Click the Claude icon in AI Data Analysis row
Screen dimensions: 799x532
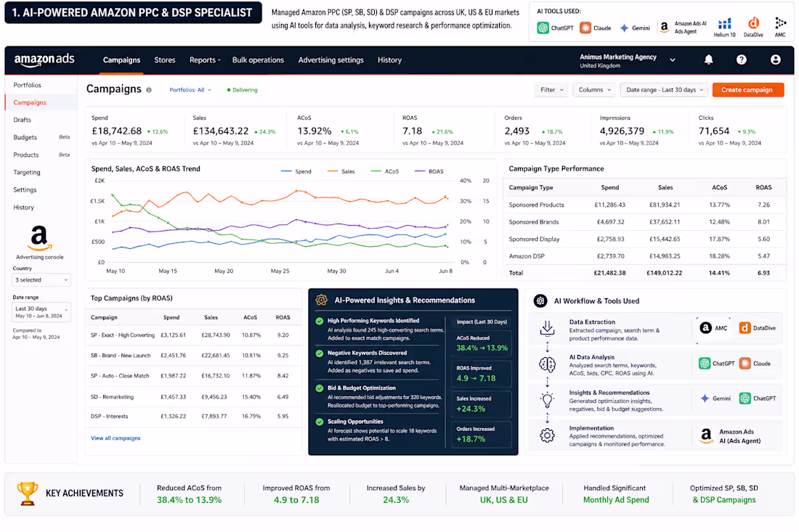pos(745,364)
